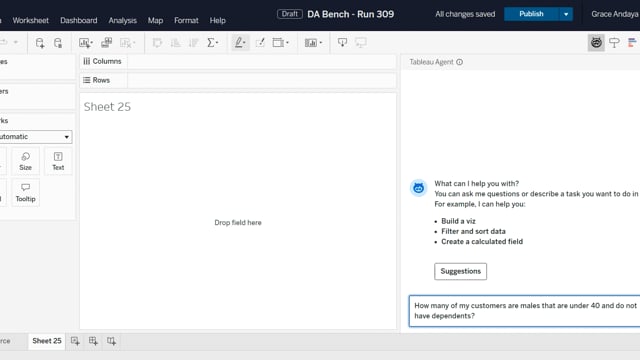The width and height of the screenshot is (640, 360).
Task: Add a new story from bottom tabs
Action: (x=111, y=341)
